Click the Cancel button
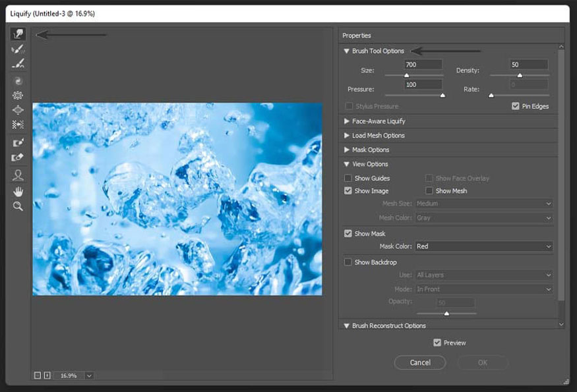The width and height of the screenshot is (577, 392). (420, 362)
